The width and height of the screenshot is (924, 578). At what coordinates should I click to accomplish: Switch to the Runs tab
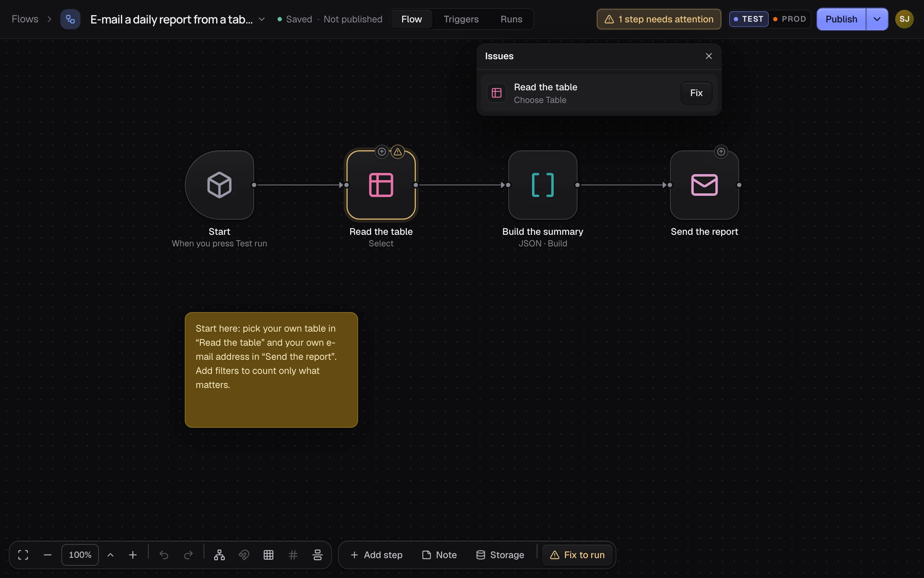pos(511,19)
